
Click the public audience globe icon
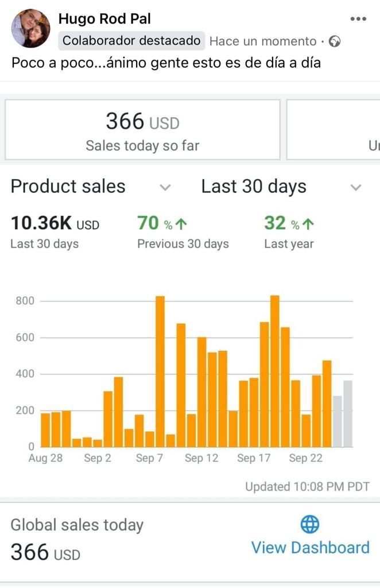(335, 41)
